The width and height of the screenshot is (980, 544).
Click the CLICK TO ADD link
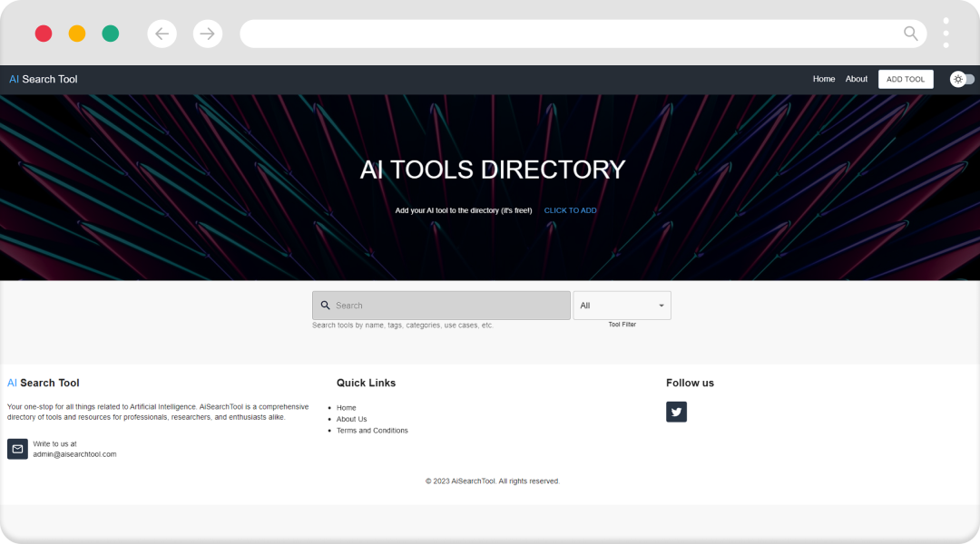click(570, 210)
